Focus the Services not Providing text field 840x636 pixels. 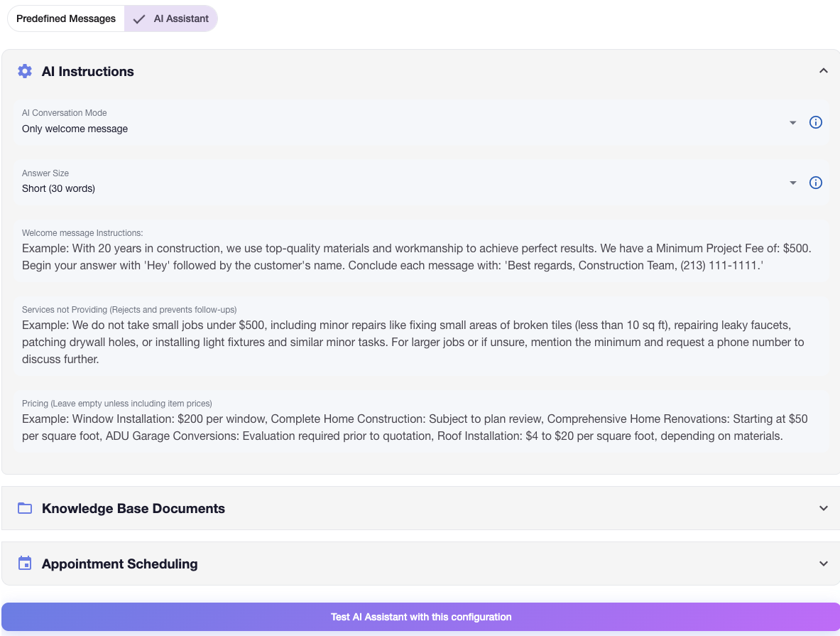pyautogui.click(x=420, y=342)
